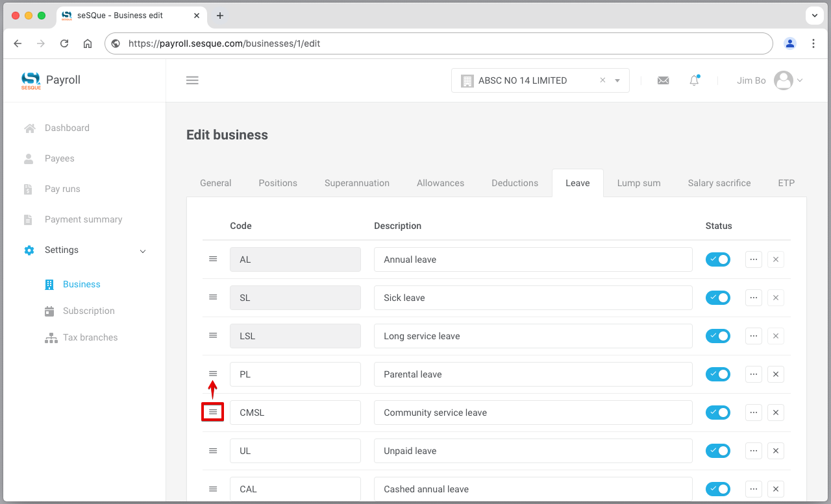The height and width of the screenshot is (504, 831).
Task: Go to Pay runs in sidebar
Action: [x=62, y=189]
